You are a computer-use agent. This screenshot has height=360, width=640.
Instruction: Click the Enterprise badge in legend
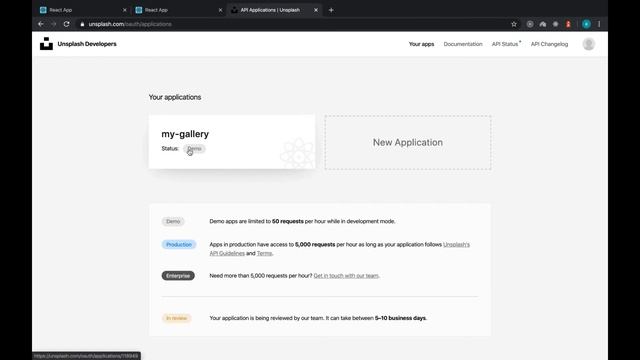(178, 276)
